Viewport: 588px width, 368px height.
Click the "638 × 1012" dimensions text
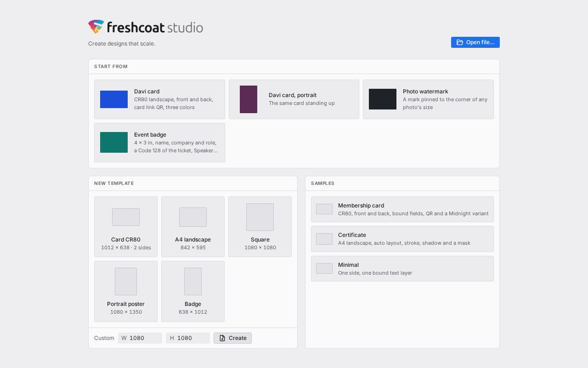pyautogui.click(x=193, y=312)
